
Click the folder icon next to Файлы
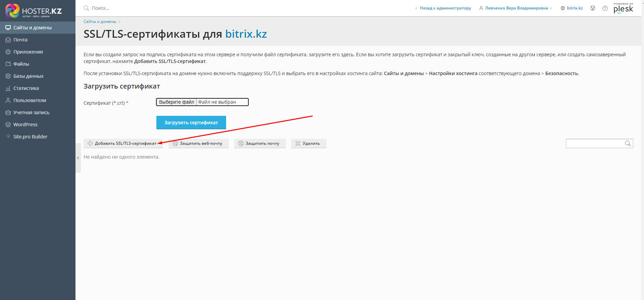point(8,64)
